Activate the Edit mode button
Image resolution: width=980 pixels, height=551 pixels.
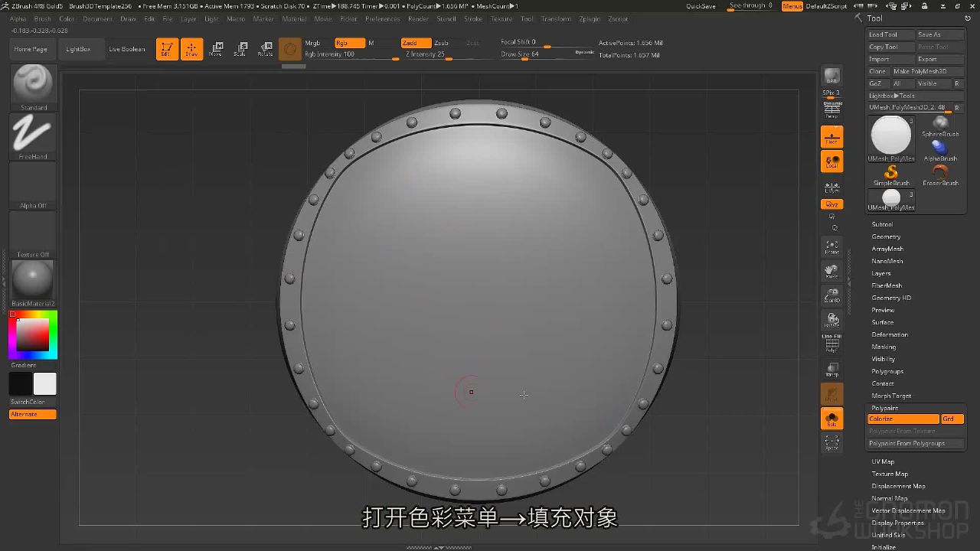tap(167, 49)
